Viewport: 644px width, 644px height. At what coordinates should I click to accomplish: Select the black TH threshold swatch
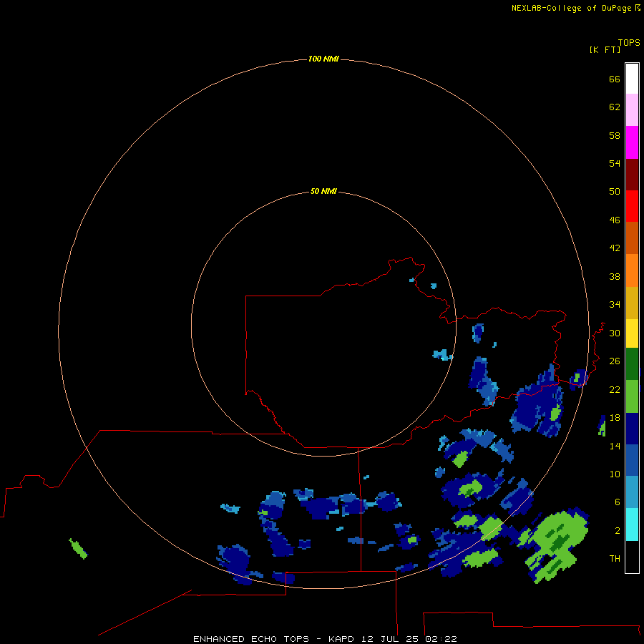coord(632,557)
